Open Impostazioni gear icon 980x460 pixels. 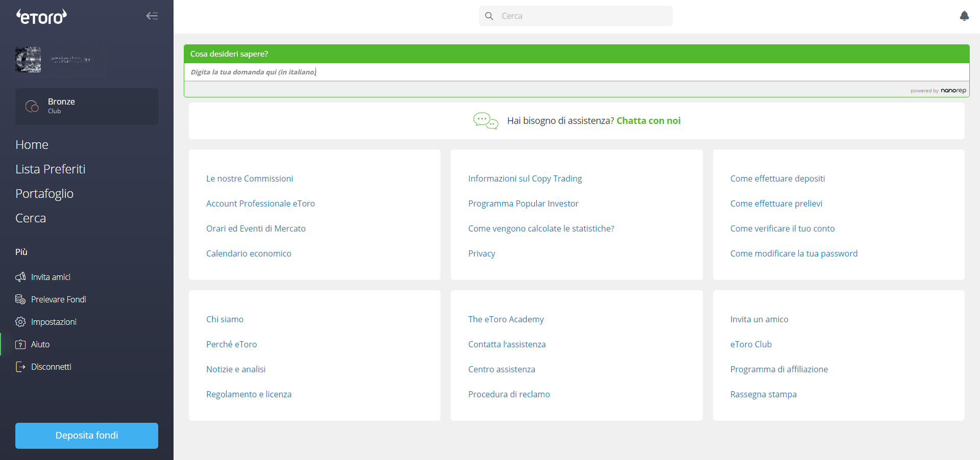(20, 322)
